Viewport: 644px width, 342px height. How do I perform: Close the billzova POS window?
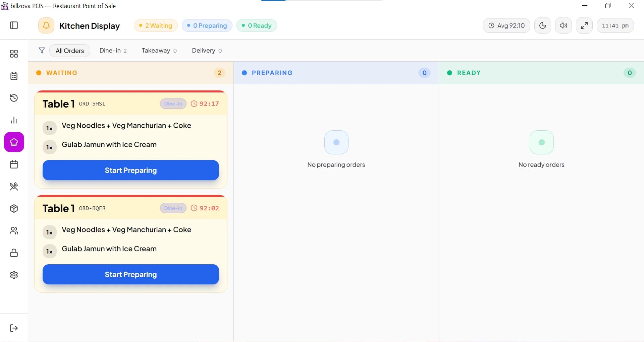coord(632,6)
